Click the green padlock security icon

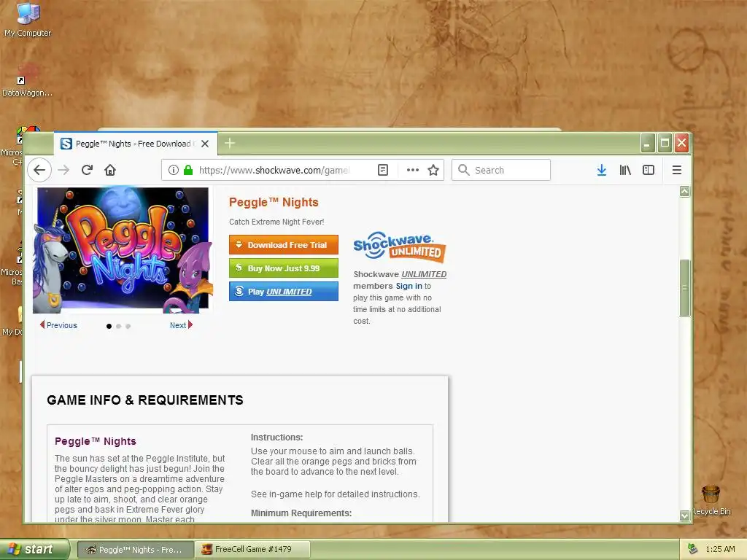[x=188, y=170]
